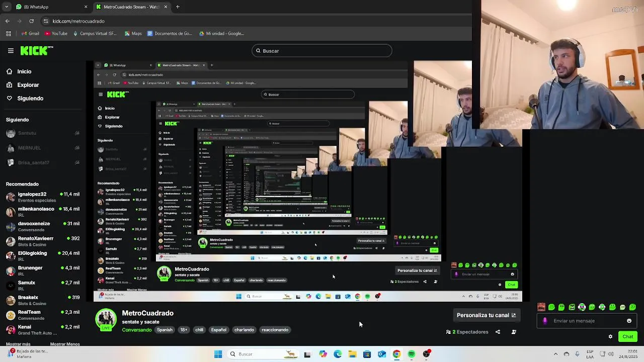This screenshot has height=362, width=644.
Task: Select the Spanish tag
Action: coord(165,330)
